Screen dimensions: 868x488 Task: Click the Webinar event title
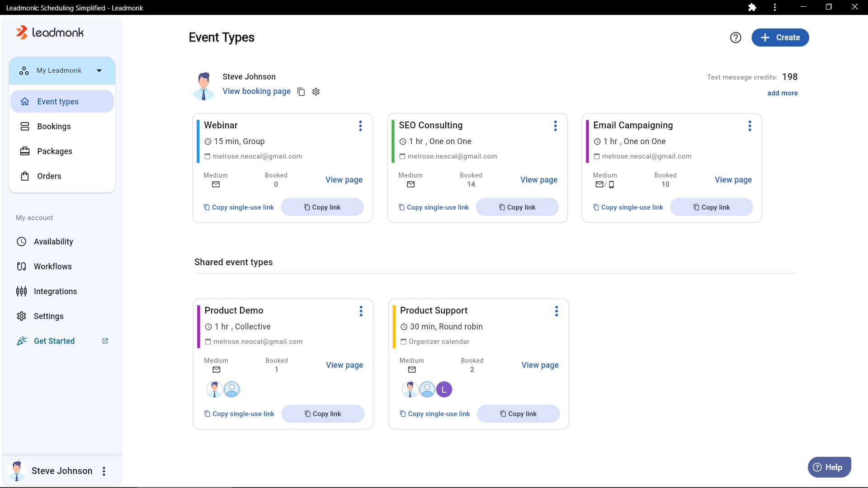[221, 125]
